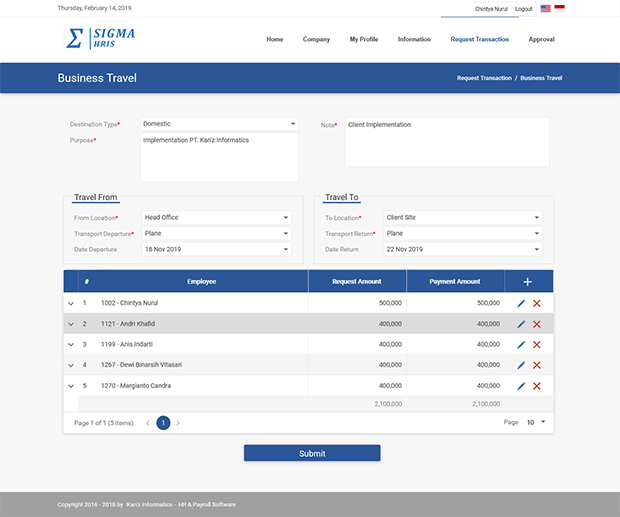This screenshot has height=517, width=620.
Task: Change page size dropdown showing 10
Action: point(536,423)
